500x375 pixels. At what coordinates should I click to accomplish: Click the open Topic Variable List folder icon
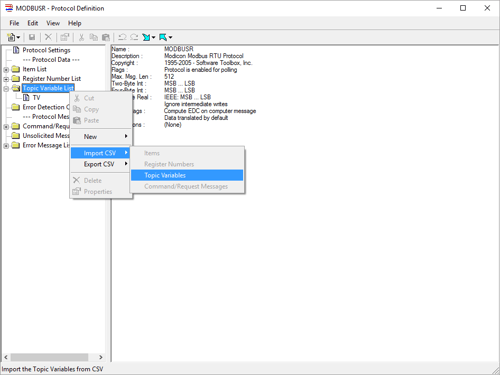point(16,88)
